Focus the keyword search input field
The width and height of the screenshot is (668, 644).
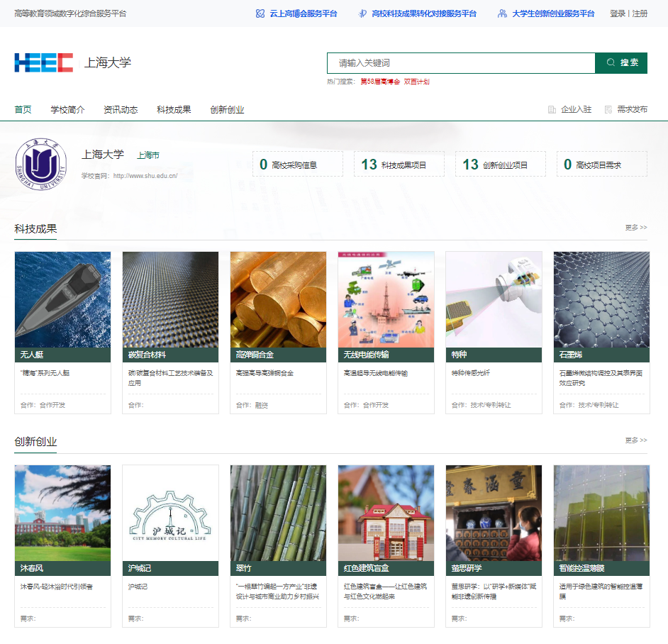pyautogui.click(x=461, y=63)
